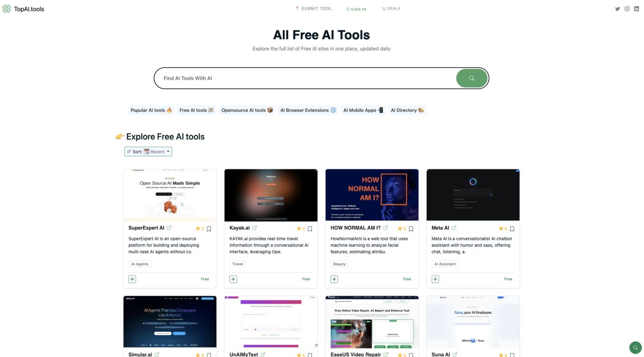Screen dimensions: 644x357
Task: Open the HOW NORMAL AM I? title link
Action: tap(356, 228)
